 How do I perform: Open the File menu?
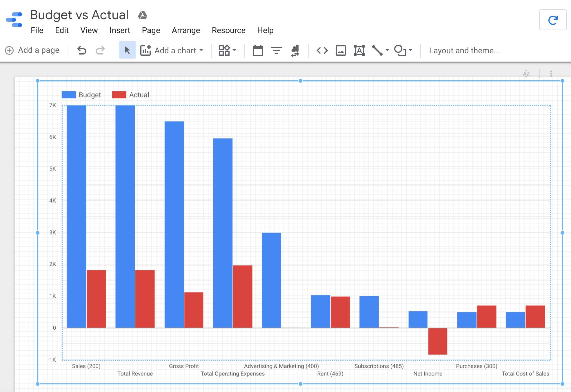(37, 30)
